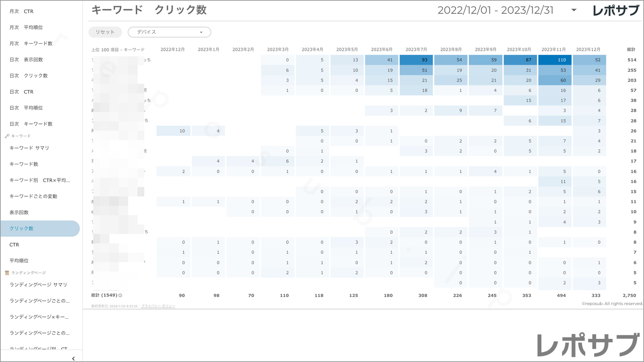The height and width of the screenshot is (362, 644).
Task: Click the 2023年7月 cell showing 93
Action: (416, 60)
